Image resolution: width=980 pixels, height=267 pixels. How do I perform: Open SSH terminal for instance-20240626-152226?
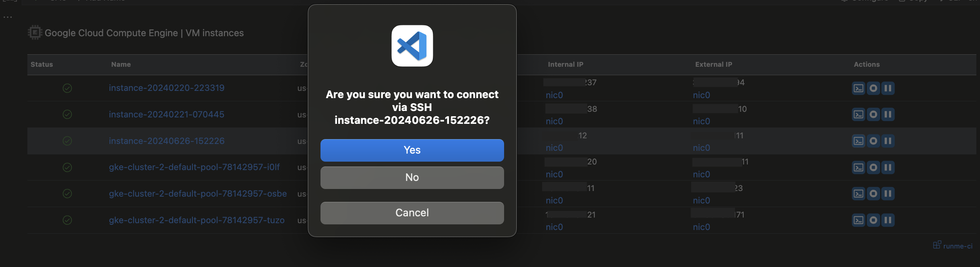click(x=858, y=141)
